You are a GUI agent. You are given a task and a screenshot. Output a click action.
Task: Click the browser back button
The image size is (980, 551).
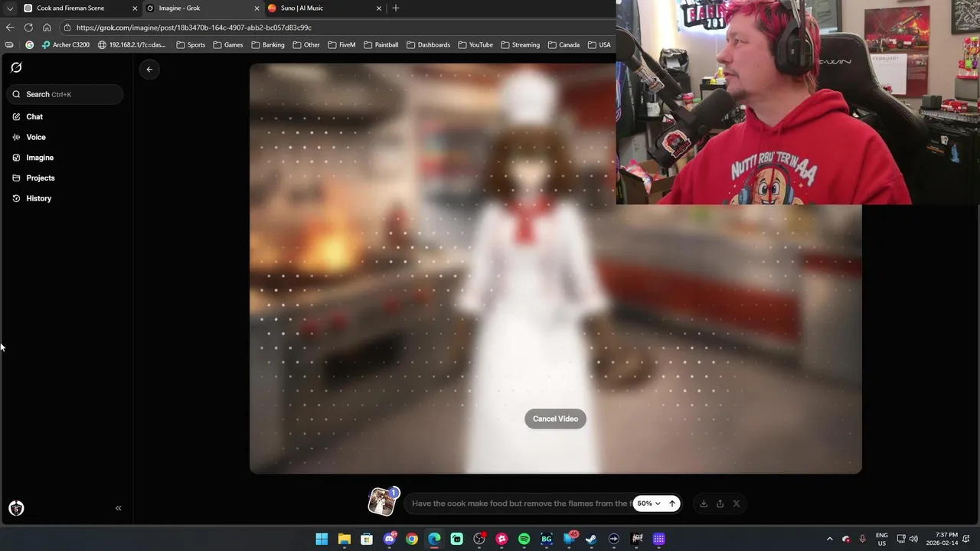(x=10, y=28)
